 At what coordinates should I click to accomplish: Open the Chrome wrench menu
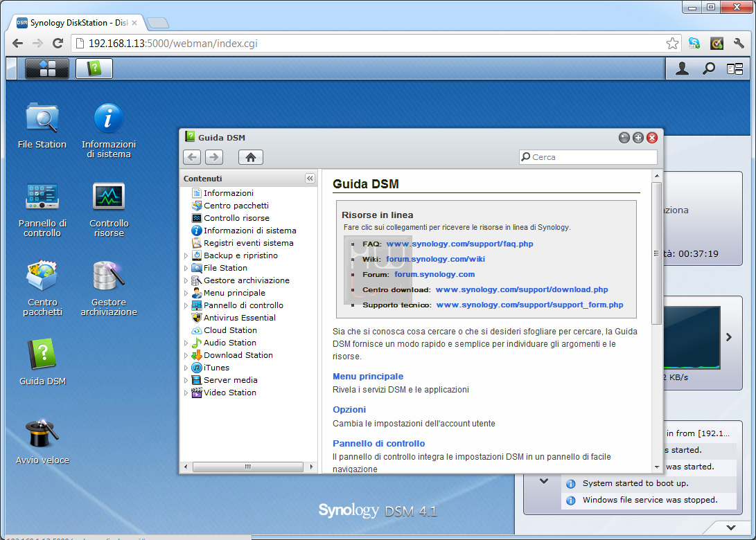click(x=739, y=44)
